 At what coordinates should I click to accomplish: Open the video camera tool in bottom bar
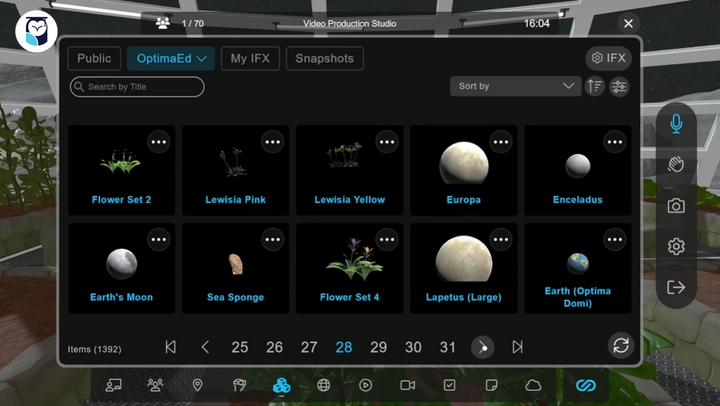[407, 385]
